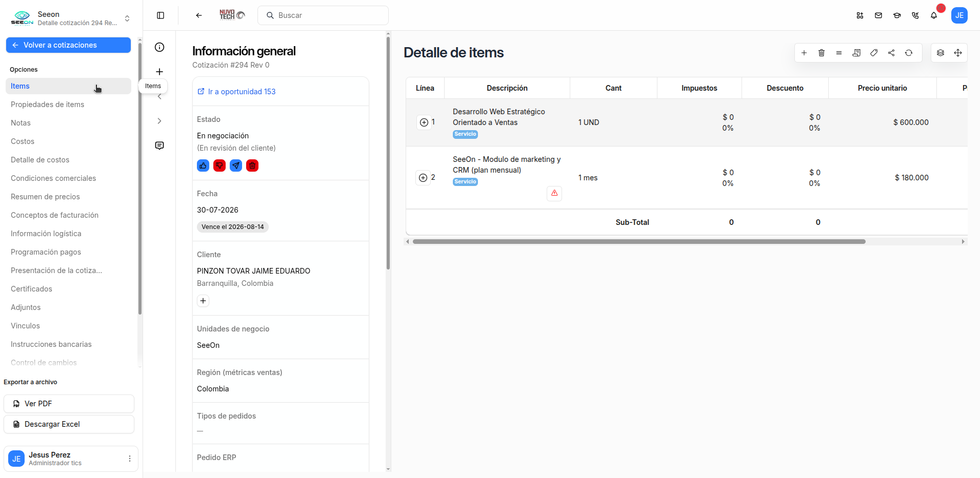The height and width of the screenshot is (478, 980).
Task: Click the stacked layers icon
Action: [x=941, y=53]
